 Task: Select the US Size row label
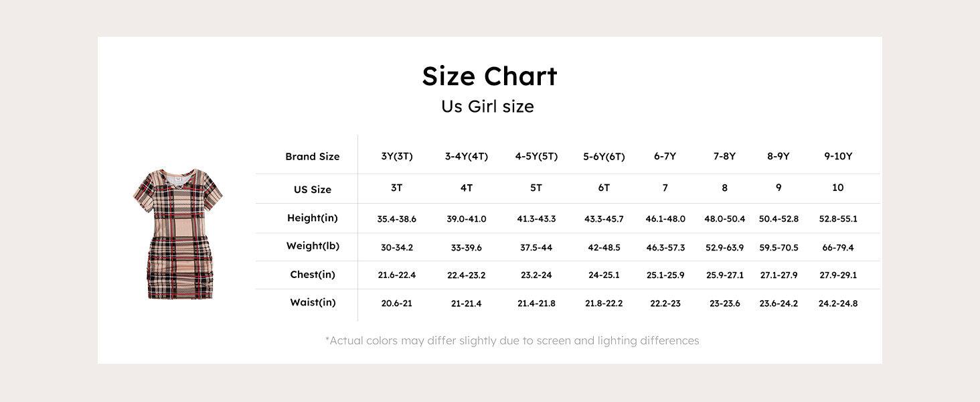pos(313,190)
